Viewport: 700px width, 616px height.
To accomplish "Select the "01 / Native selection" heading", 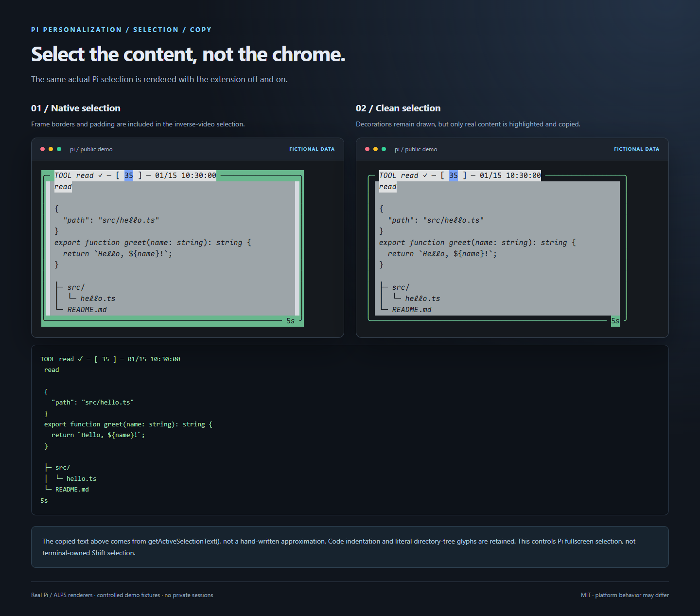I will [76, 108].
